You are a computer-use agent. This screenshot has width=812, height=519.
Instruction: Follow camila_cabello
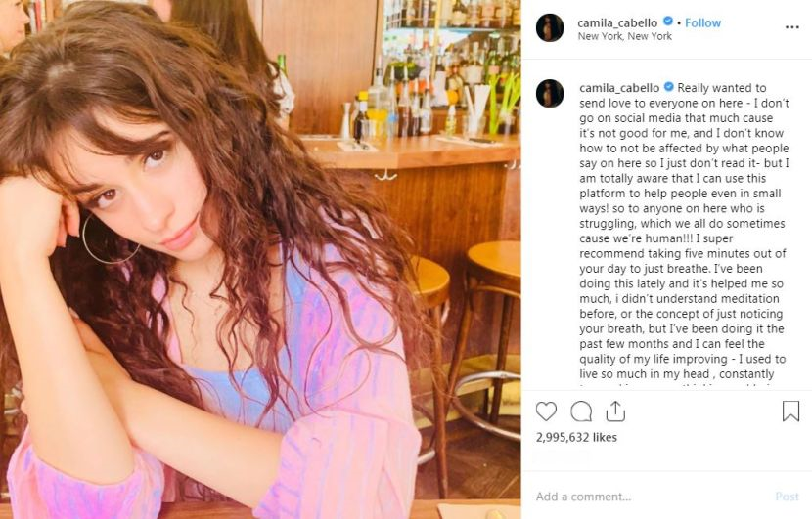coord(702,22)
